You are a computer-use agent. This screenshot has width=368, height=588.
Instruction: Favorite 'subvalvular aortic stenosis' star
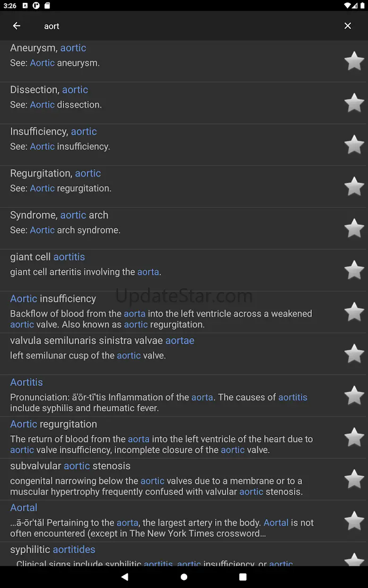point(354,479)
